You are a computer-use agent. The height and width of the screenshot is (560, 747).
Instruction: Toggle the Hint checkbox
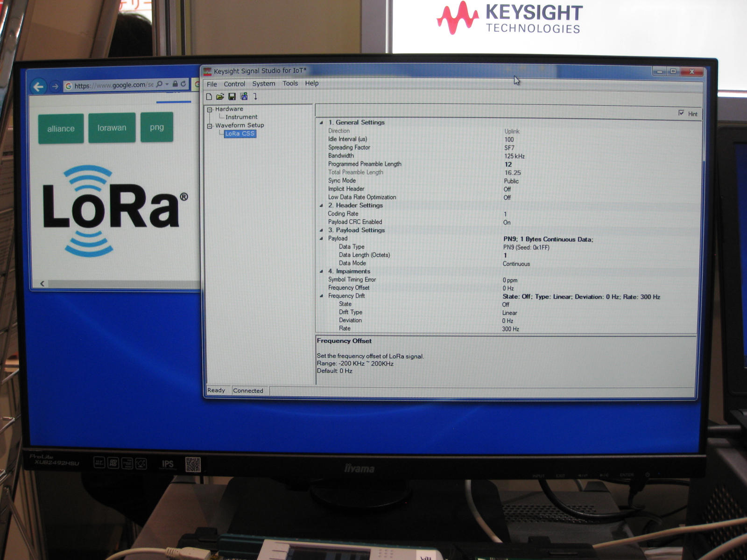pyautogui.click(x=681, y=113)
